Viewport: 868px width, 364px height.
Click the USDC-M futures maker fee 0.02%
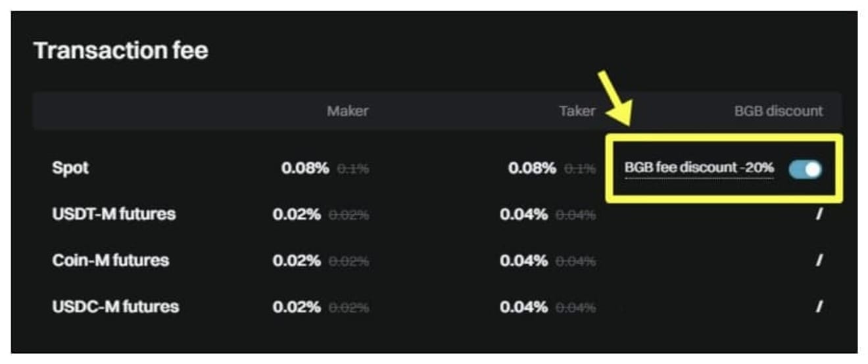(297, 307)
